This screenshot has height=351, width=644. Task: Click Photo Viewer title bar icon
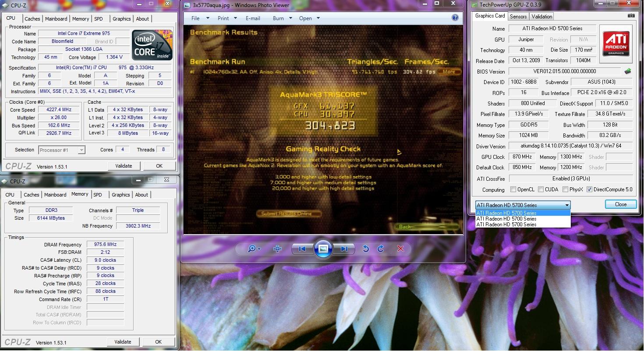click(x=188, y=5)
